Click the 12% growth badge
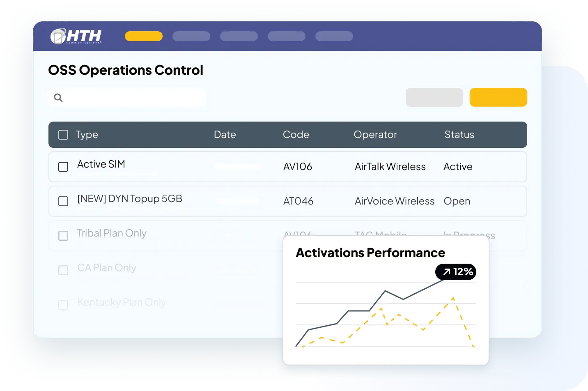The height and width of the screenshot is (391, 588). coord(456,272)
